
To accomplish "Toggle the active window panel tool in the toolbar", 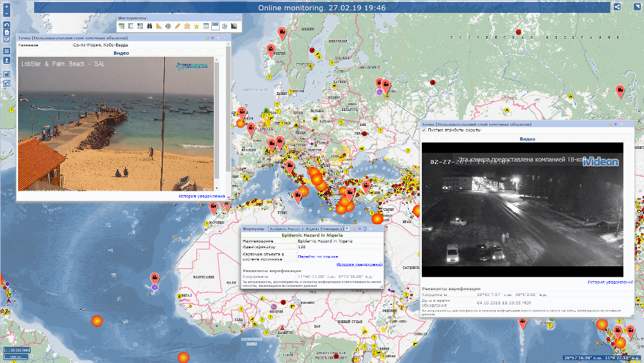I will tap(215, 26).
